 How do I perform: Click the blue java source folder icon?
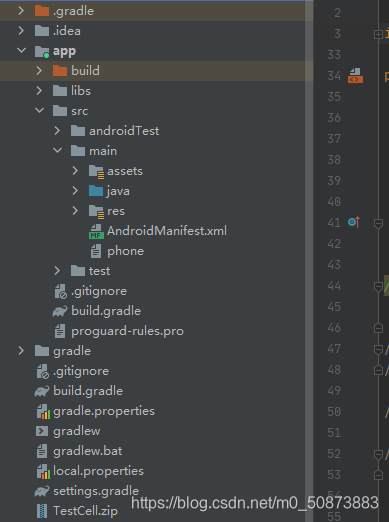pos(96,191)
